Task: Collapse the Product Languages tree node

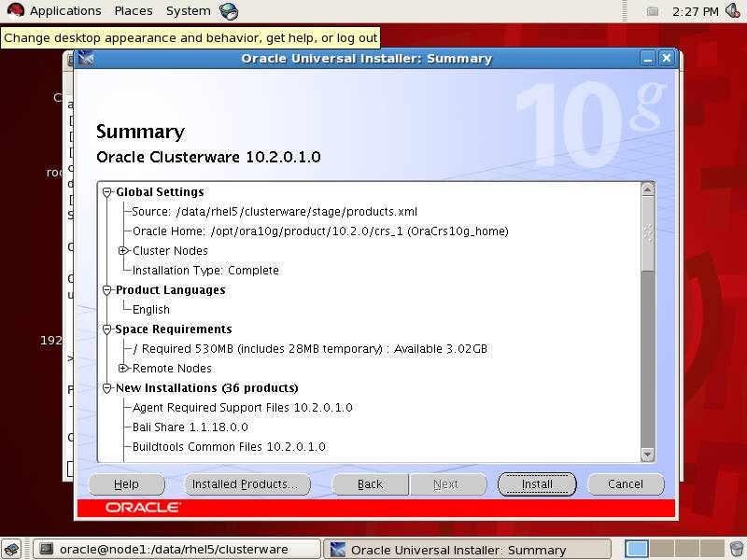Action: (107, 290)
